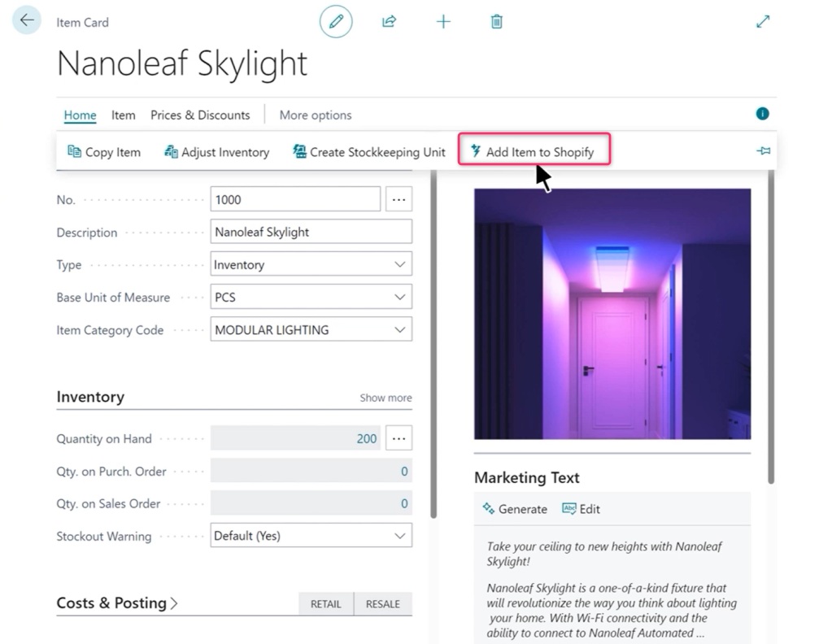
Task: Go back using the arrow button
Action: click(27, 20)
